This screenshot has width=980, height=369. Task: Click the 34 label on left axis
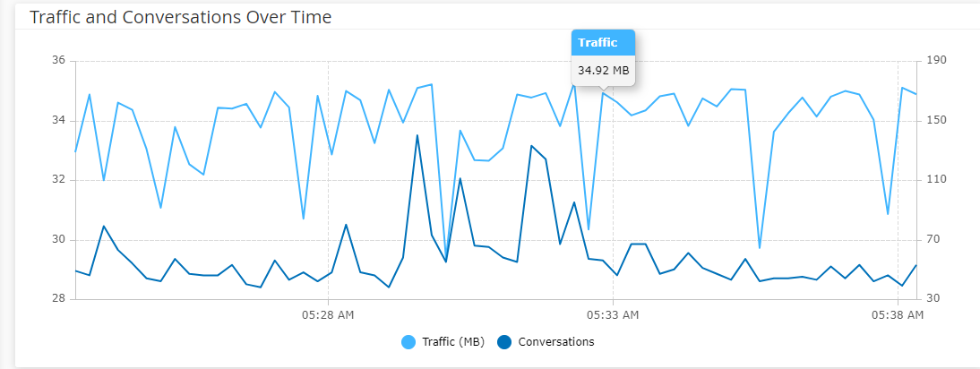pyautogui.click(x=59, y=120)
